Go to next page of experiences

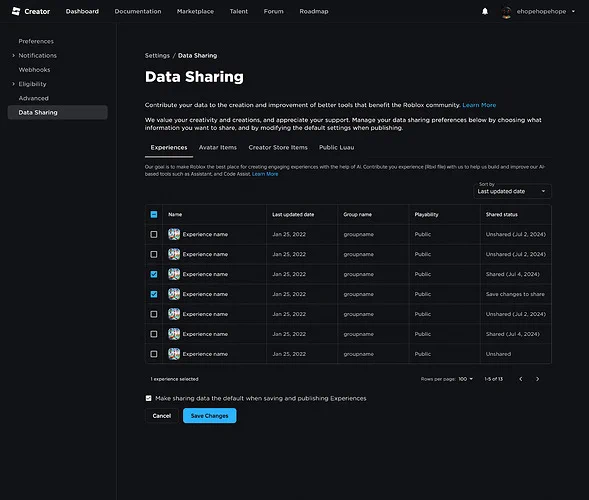coord(538,379)
